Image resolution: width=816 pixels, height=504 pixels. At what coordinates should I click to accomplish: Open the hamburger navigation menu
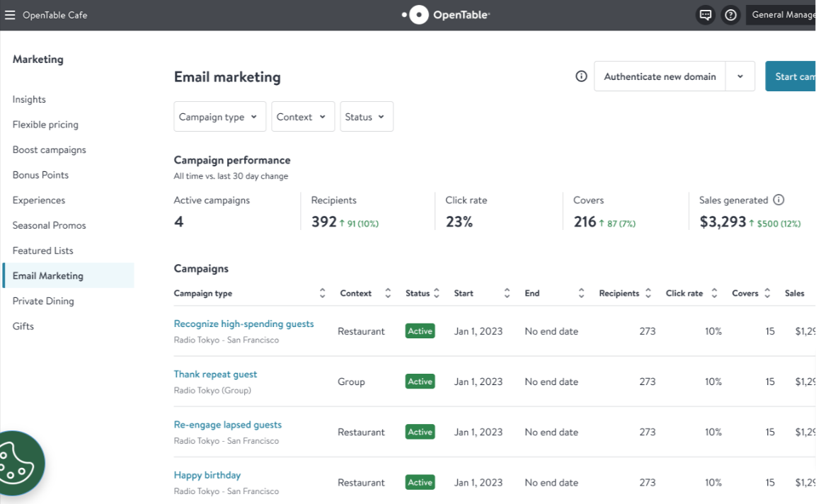(10, 15)
